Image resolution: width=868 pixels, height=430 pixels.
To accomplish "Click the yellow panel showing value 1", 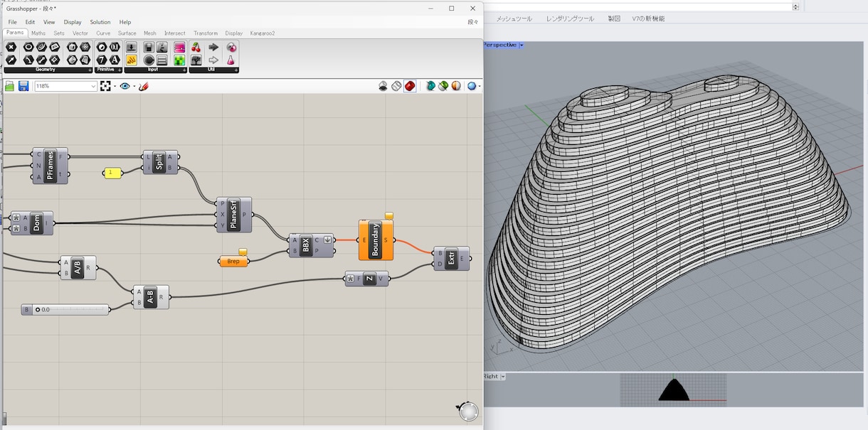I will (112, 173).
